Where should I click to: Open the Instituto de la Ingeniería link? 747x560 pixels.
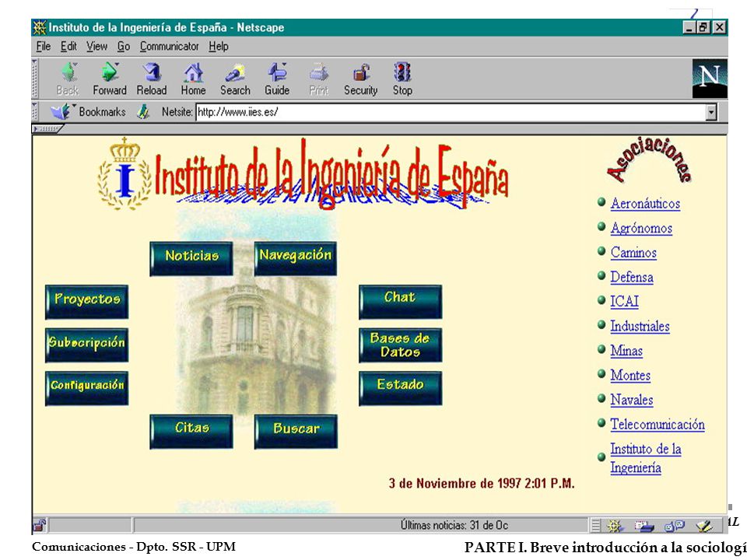click(x=646, y=458)
